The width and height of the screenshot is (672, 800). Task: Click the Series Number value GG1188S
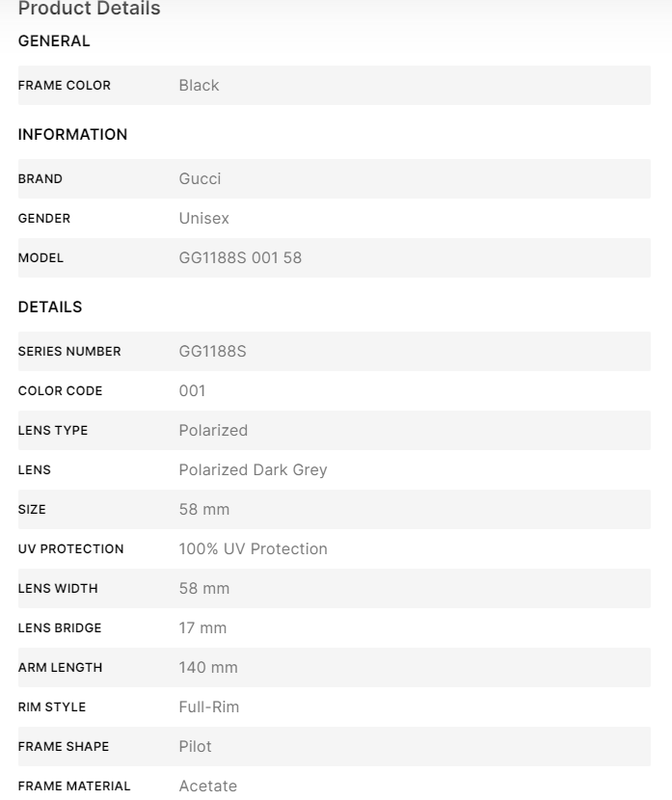[212, 352]
